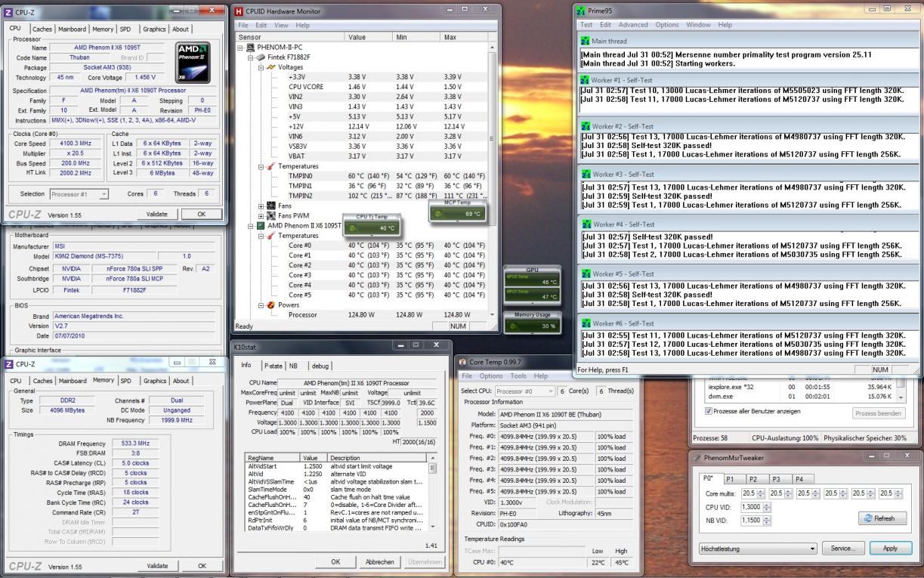This screenshot has height=578, width=924.
Task: Switch to the P-state tab in K10stat
Action: tap(273, 365)
